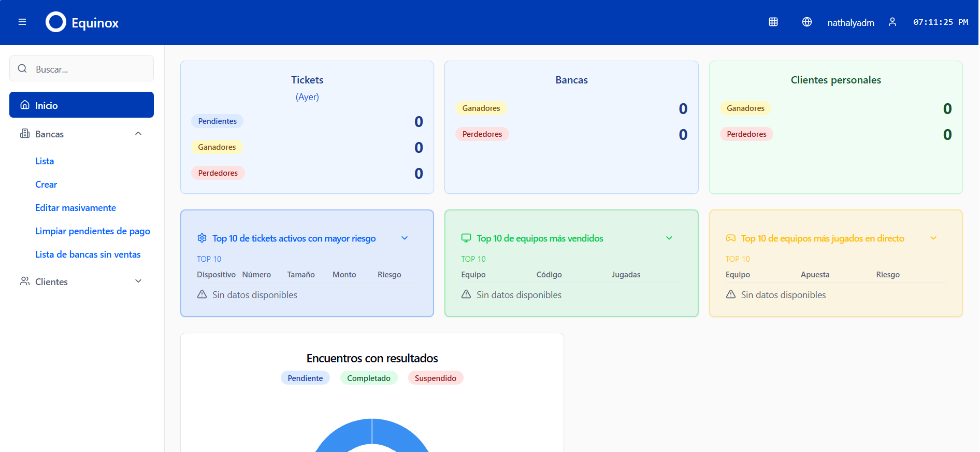
Task: Click the Equinox brand title
Action: tap(95, 23)
